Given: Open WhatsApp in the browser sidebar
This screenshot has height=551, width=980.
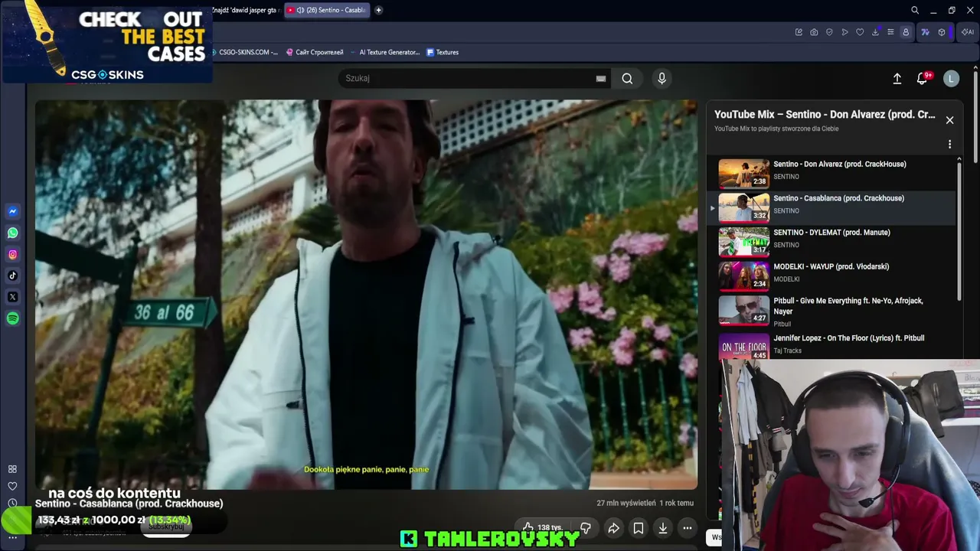Looking at the screenshot, I should (13, 233).
